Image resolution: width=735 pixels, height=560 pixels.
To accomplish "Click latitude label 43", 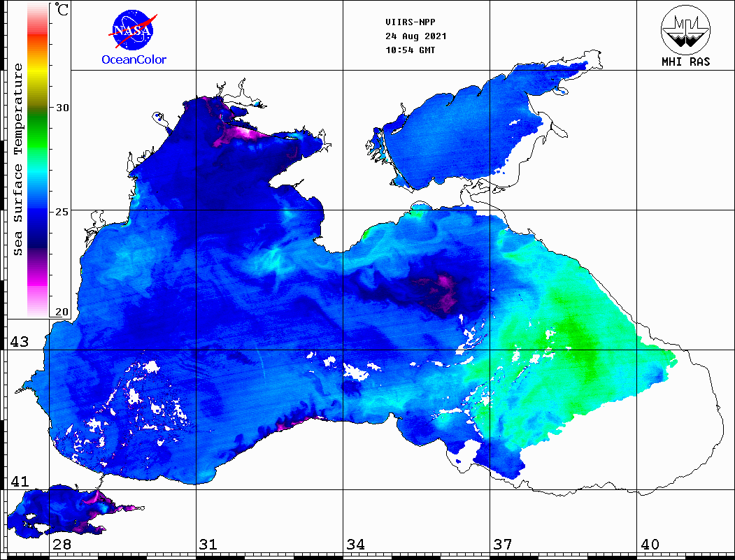I will (20, 342).
